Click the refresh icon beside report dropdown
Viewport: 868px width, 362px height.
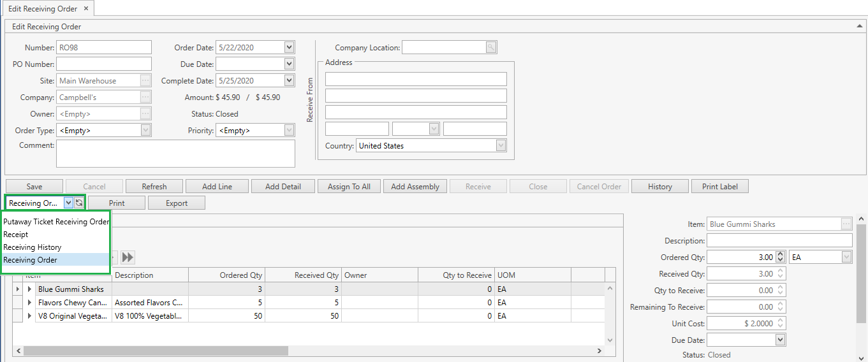(x=79, y=203)
